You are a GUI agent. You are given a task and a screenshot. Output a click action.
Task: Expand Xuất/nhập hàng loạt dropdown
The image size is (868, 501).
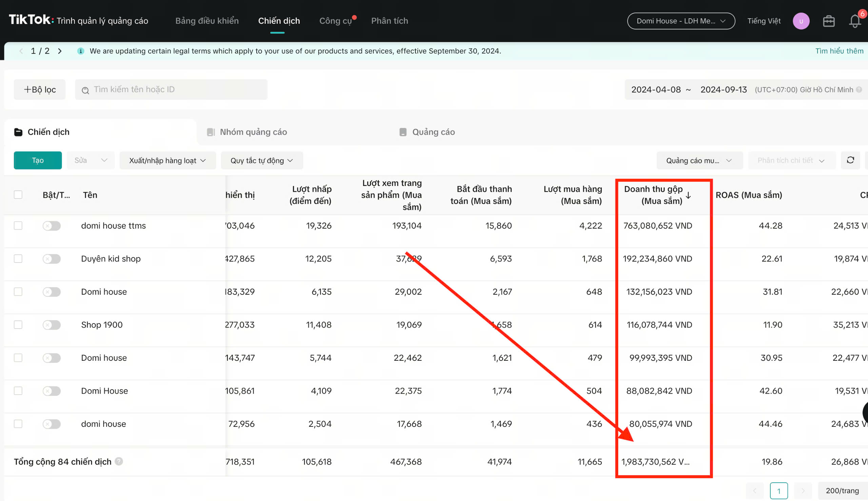click(x=168, y=160)
